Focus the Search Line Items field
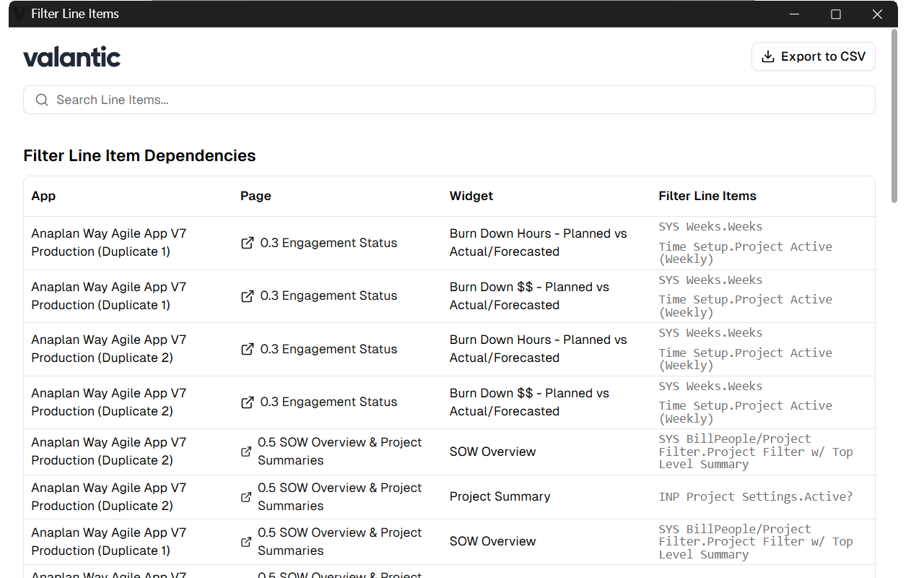 click(x=449, y=100)
